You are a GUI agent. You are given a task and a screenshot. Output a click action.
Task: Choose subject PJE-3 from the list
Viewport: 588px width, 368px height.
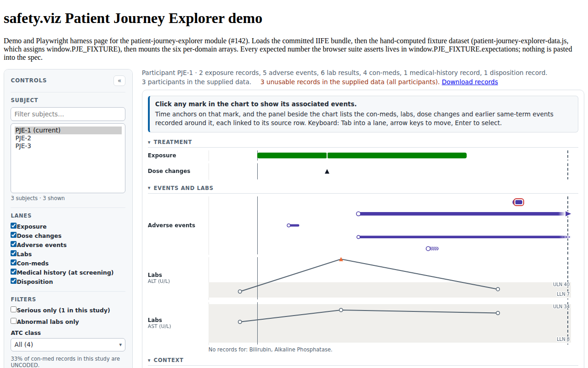click(x=68, y=146)
